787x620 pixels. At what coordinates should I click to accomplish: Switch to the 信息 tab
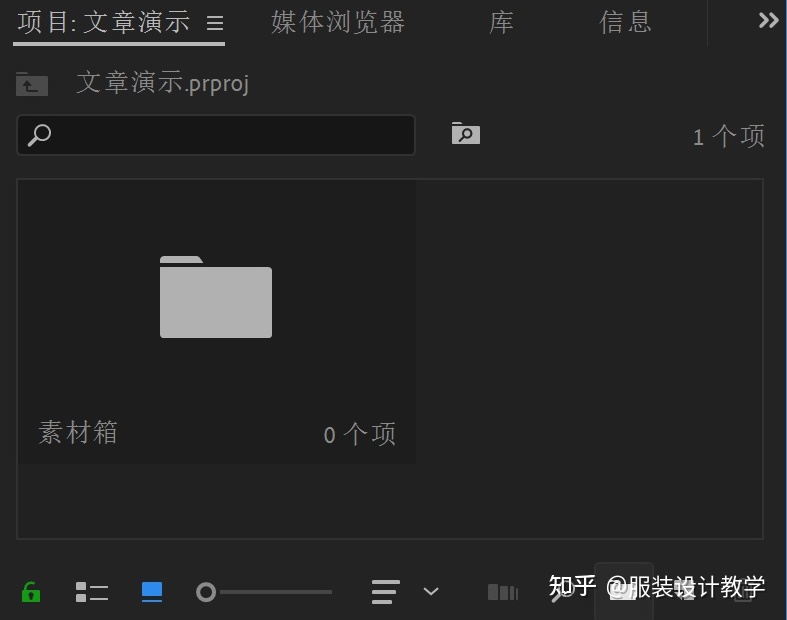click(625, 23)
